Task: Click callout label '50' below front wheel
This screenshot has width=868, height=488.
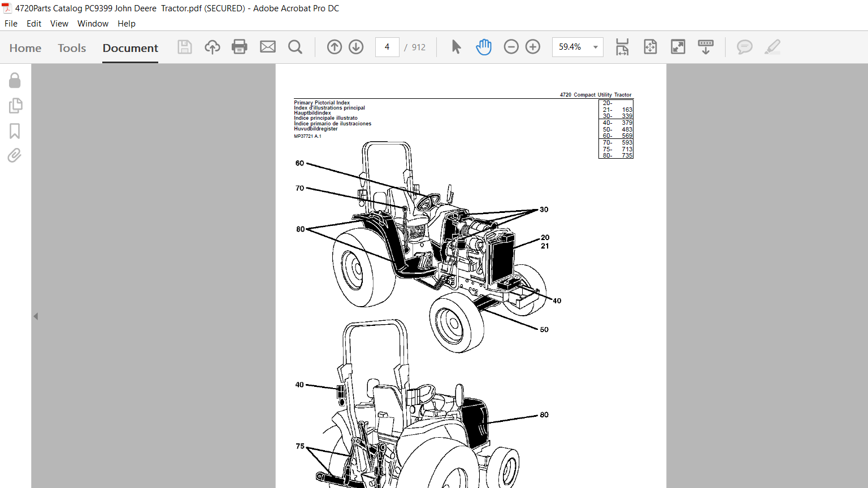Action: click(x=544, y=330)
